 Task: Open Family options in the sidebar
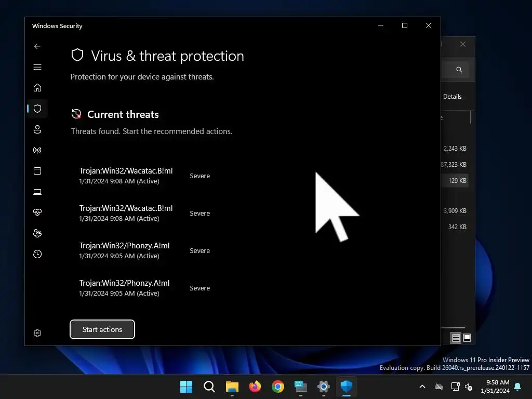coord(37,233)
